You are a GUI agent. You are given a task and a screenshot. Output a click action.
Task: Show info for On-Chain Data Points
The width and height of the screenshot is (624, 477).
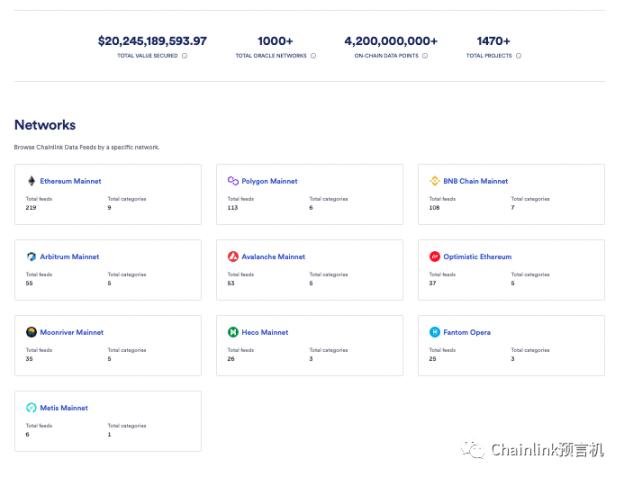(425, 56)
